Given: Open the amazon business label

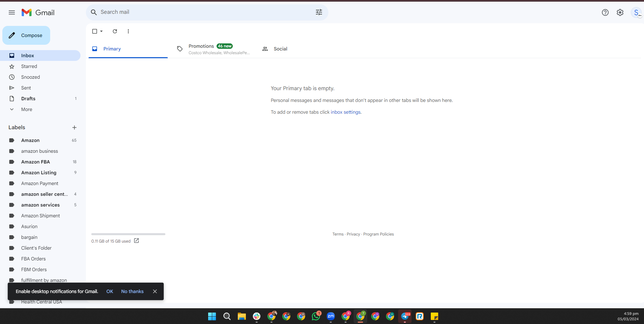Looking at the screenshot, I should point(40,151).
